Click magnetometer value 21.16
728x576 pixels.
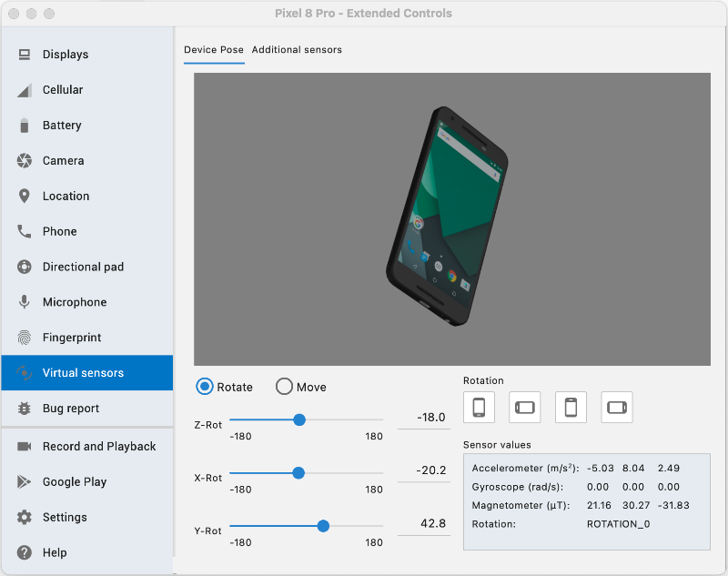point(599,505)
